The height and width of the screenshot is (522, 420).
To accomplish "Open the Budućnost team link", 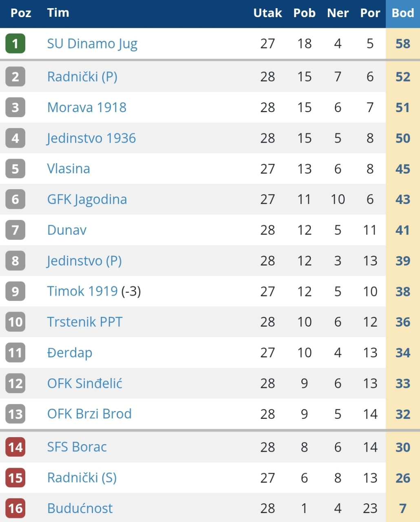I will 80,509.
